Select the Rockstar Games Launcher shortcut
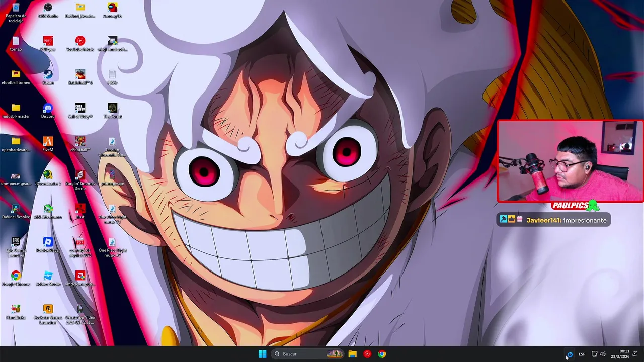The width and height of the screenshot is (644, 362). click(x=48, y=314)
